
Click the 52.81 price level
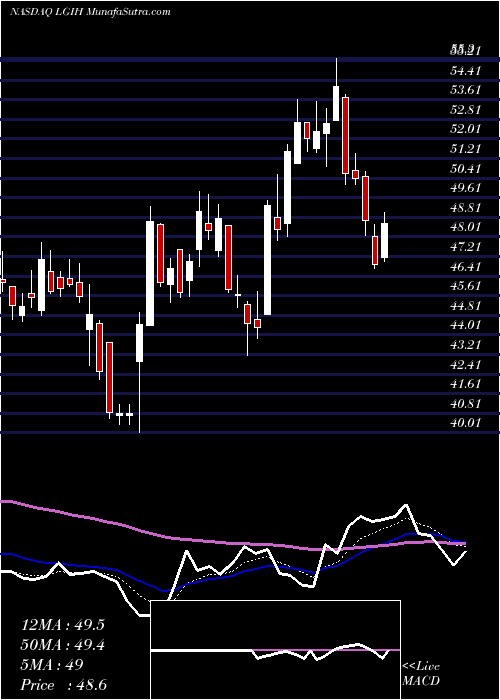tap(466, 109)
